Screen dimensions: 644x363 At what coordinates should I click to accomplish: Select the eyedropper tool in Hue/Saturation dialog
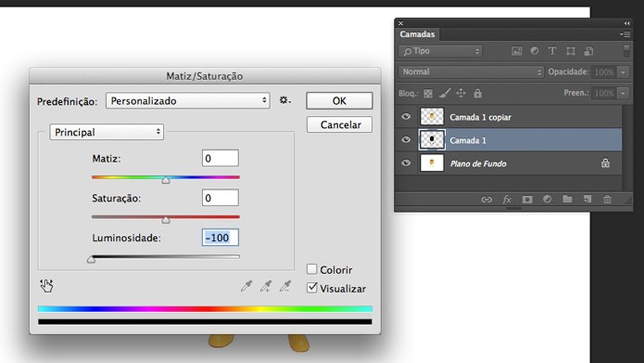click(x=246, y=286)
